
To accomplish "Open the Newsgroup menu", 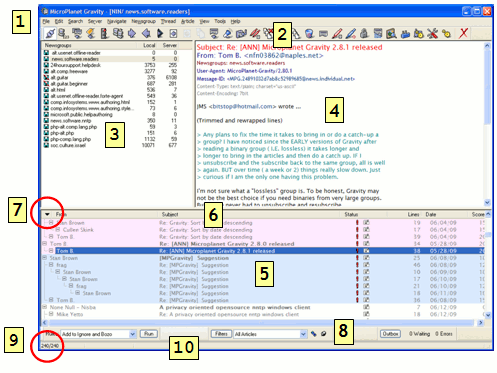I will [143, 21].
